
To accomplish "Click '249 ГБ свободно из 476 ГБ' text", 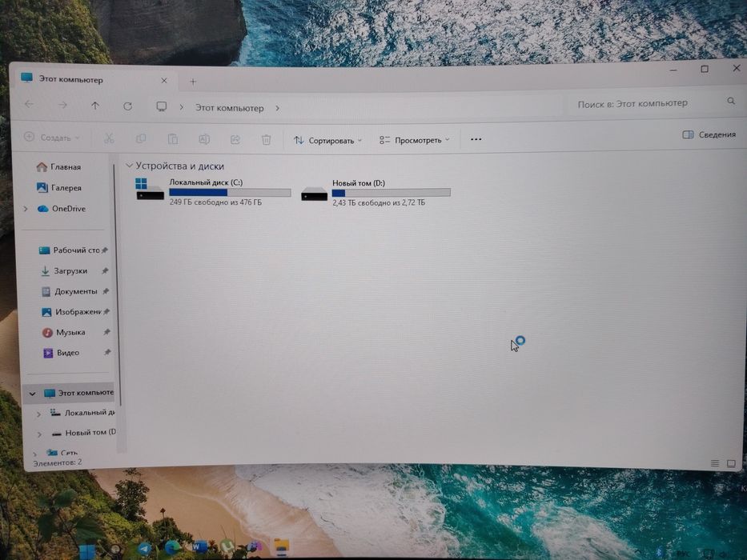I will click(x=216, y=202).
